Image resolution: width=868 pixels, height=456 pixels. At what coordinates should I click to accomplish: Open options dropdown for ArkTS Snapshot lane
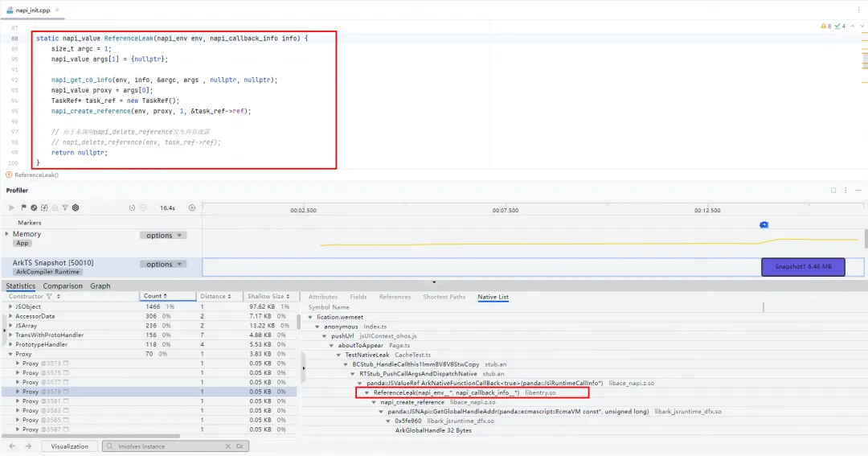pos(163,265)
